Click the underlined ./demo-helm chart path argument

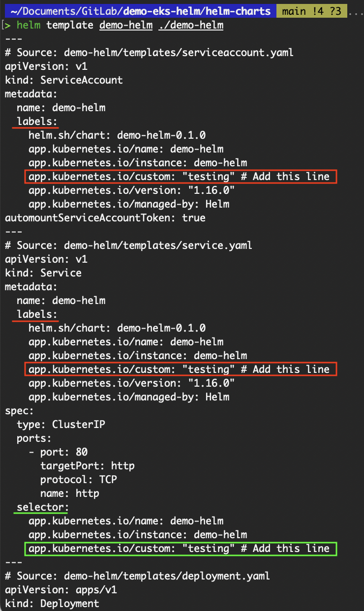tap(191, 25)
